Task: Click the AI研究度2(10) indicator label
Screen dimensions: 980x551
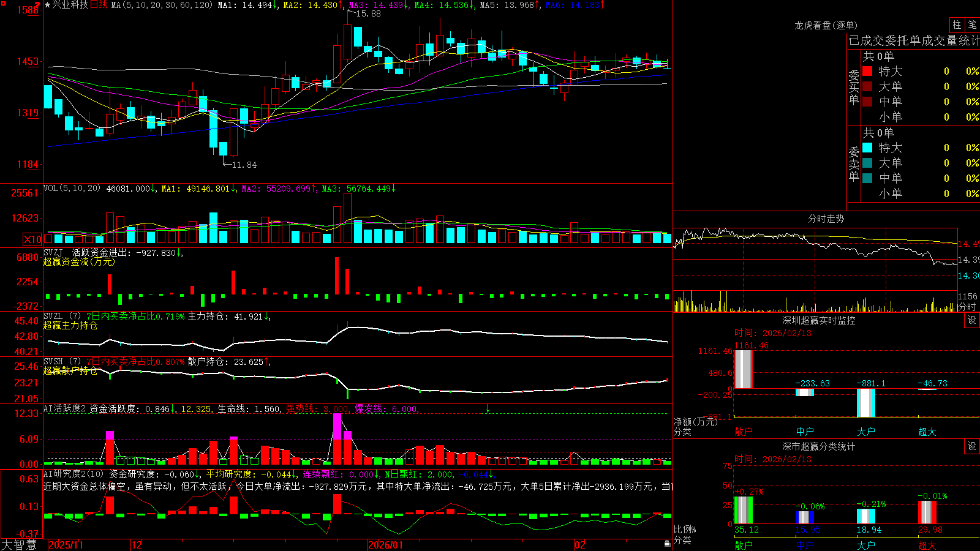Action: 73,474
